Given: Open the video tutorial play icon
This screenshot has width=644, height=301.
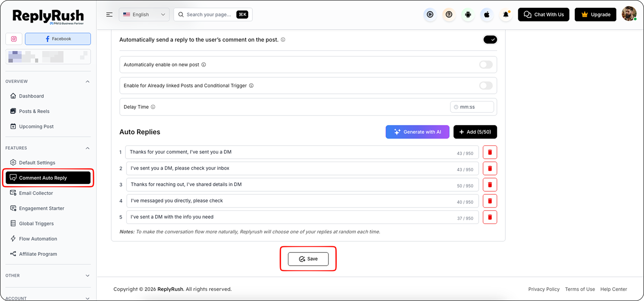Looking at the screenshot, I should (430, 15).
